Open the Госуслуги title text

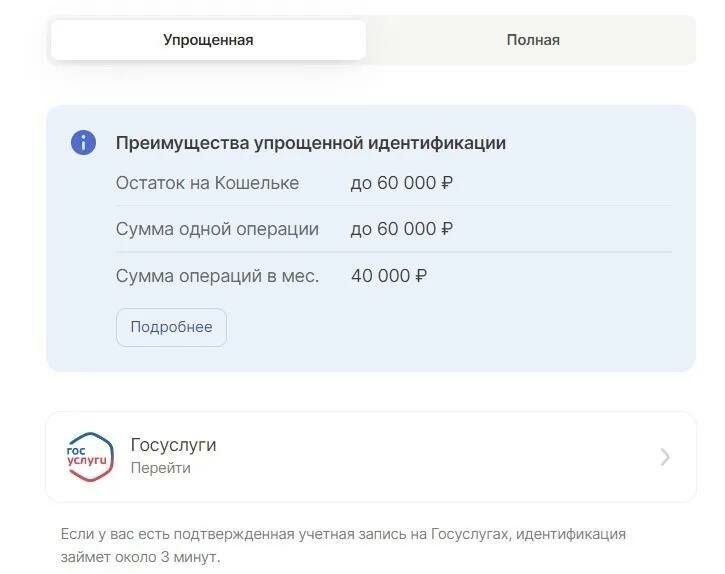[173, 444]
